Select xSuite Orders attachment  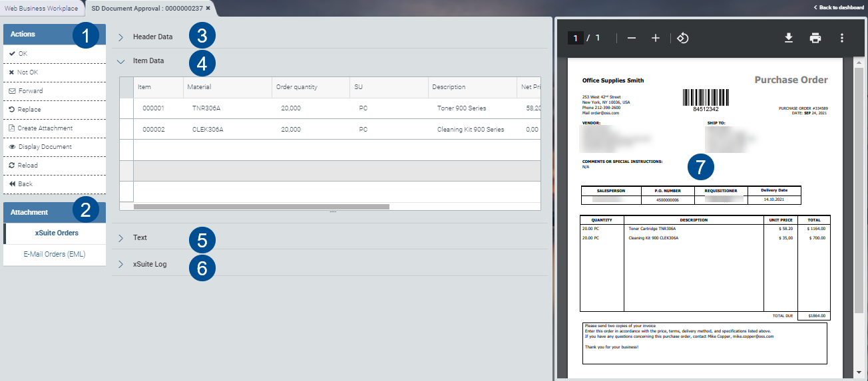click(x=55, y=233)
